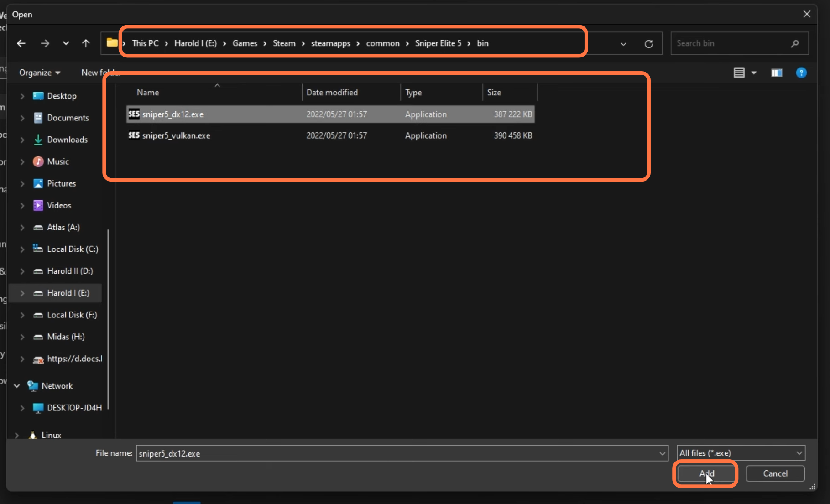The image size is (830, 504).
Task: Sort by Type column header
Action: [x=413, y=93]
